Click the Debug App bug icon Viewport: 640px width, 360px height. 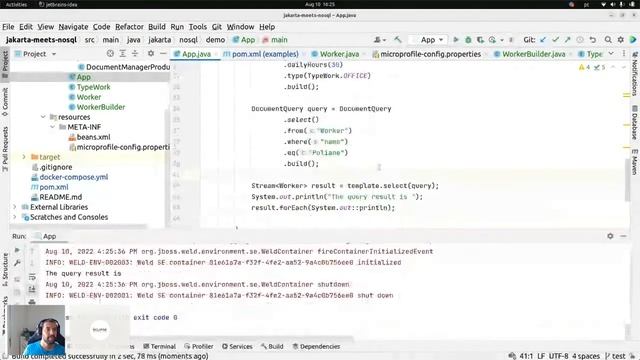(468, 40)
